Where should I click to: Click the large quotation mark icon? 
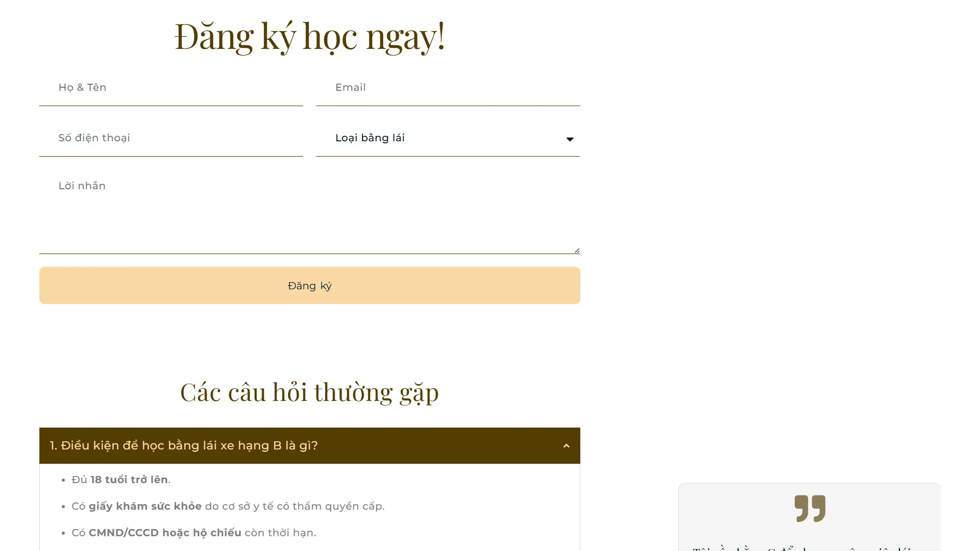pyautogui.click(x=810, y=508)
